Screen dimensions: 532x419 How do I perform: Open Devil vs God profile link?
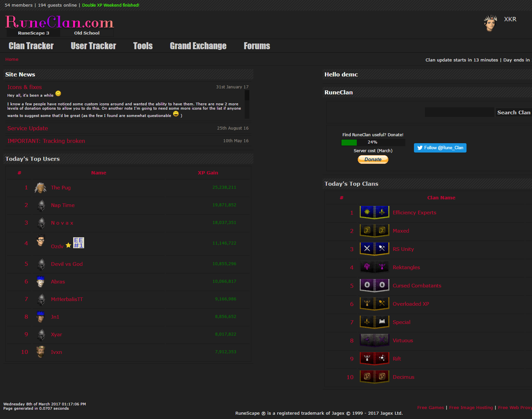[x=67, y=264]
